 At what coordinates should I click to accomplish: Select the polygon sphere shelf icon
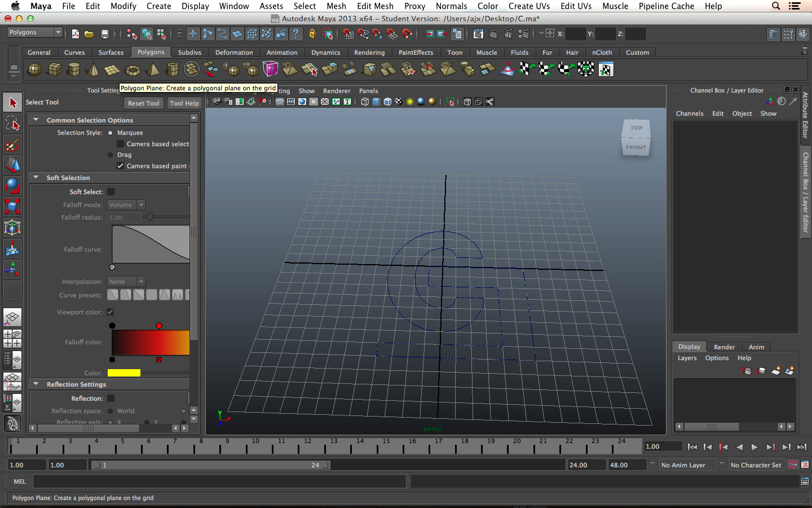(x=35, y=69)
